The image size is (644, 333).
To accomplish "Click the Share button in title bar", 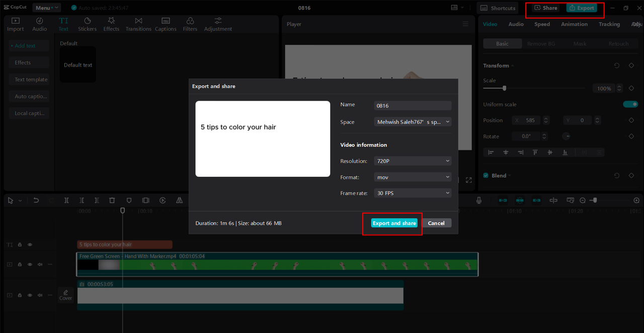I will 545,8.
